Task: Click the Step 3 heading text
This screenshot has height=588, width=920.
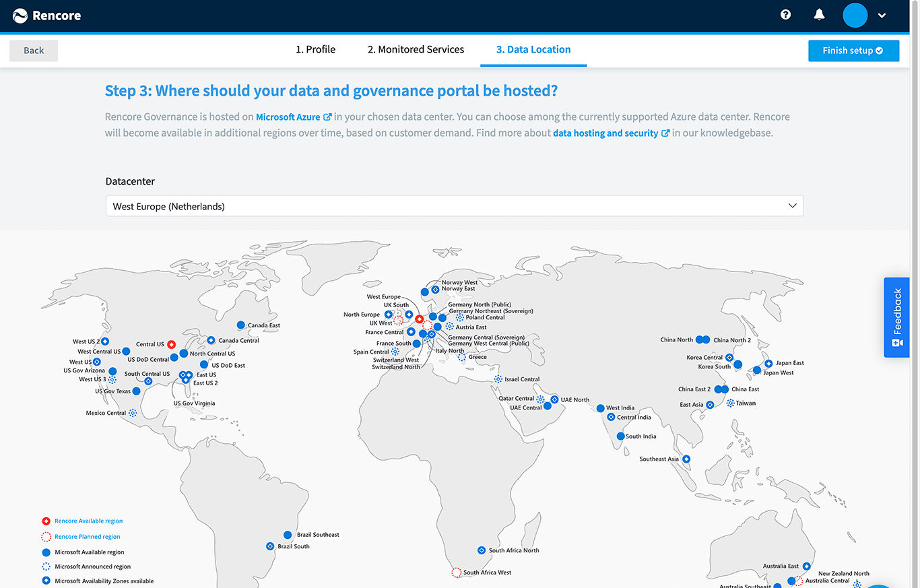Action: pyautogui.click(x=331, y=91)
